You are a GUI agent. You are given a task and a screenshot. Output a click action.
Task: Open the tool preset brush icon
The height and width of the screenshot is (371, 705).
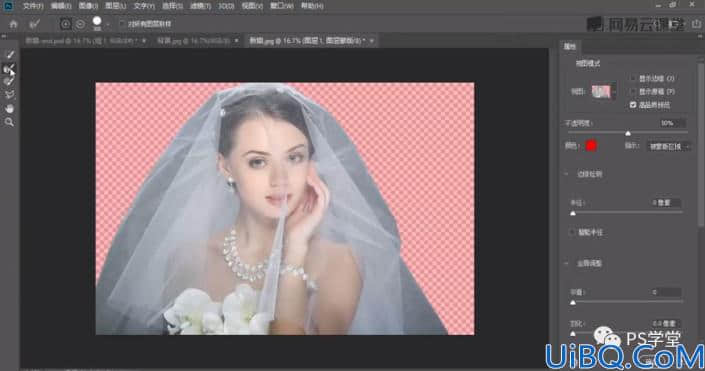(x=35, y=24)
